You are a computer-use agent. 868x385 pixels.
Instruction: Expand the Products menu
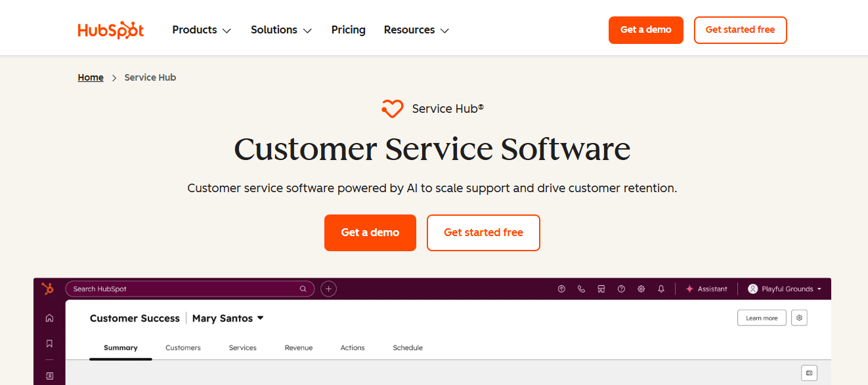pos(201,30)
